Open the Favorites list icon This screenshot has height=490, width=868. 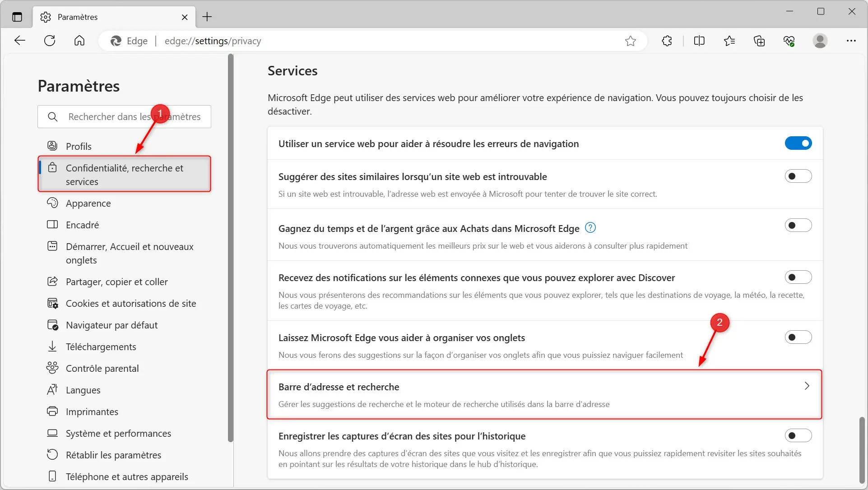(729, 41)
